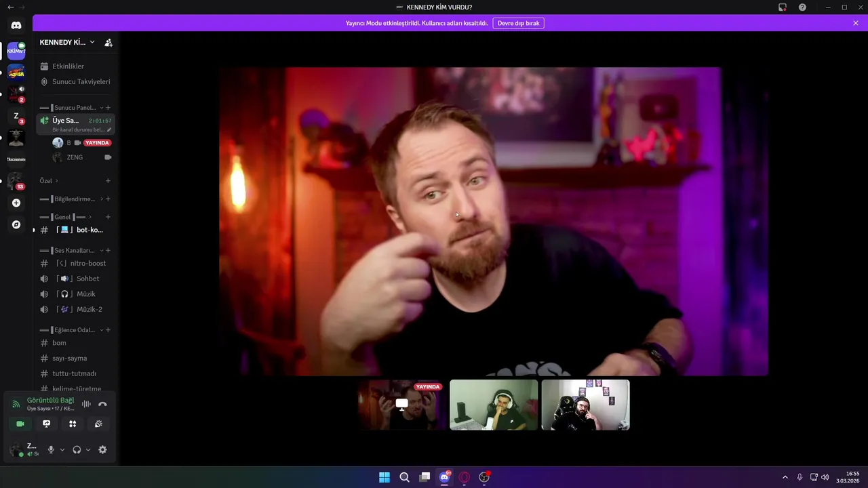Open the Z server with 3 notifications
Image resolution: width=868 pixels, height=488 pixels.
coord(16,117)
